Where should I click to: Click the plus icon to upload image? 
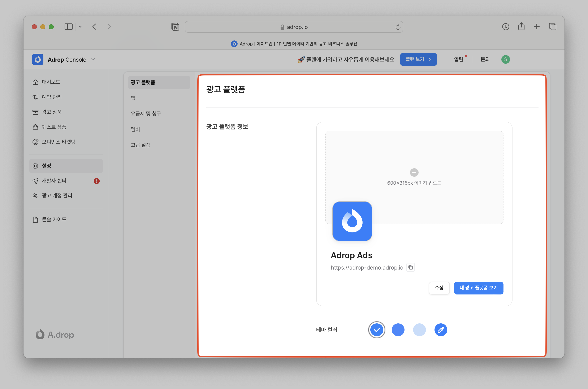click(x=414, y=172)
